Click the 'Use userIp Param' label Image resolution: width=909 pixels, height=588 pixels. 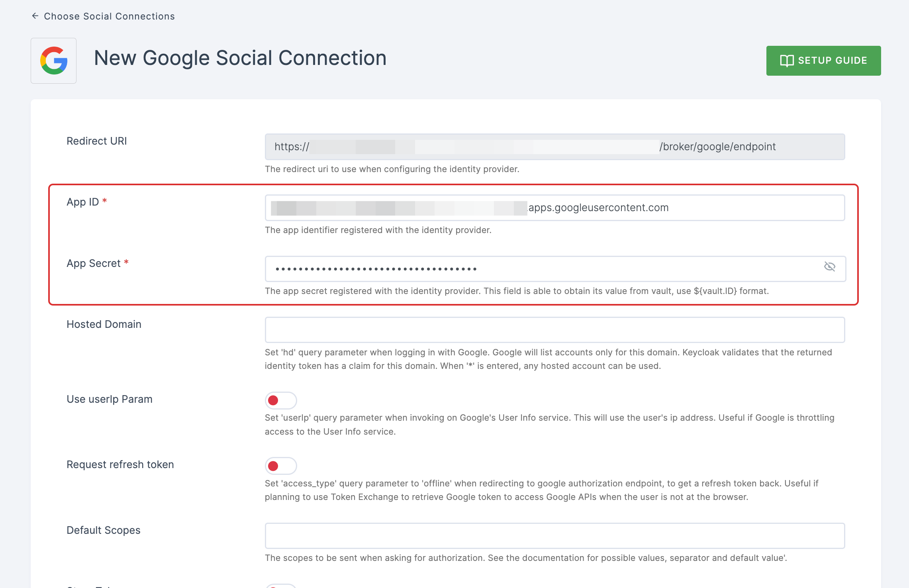(110, 399)
